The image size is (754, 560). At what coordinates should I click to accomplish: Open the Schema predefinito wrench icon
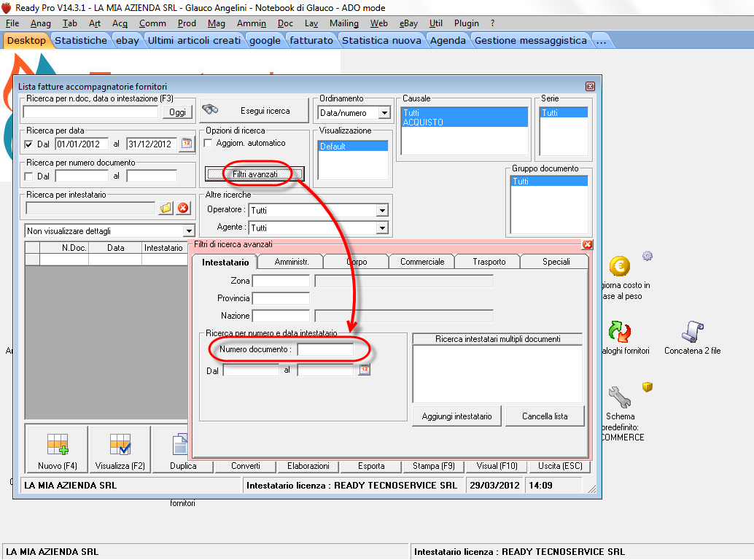click(619, 397)
